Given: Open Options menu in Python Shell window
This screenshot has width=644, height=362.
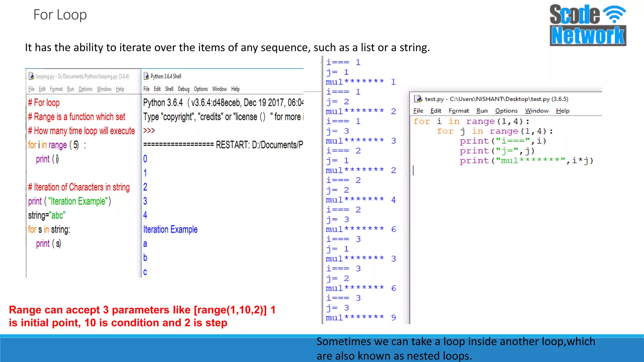Looking at the screenshot, I should (201, 89).
